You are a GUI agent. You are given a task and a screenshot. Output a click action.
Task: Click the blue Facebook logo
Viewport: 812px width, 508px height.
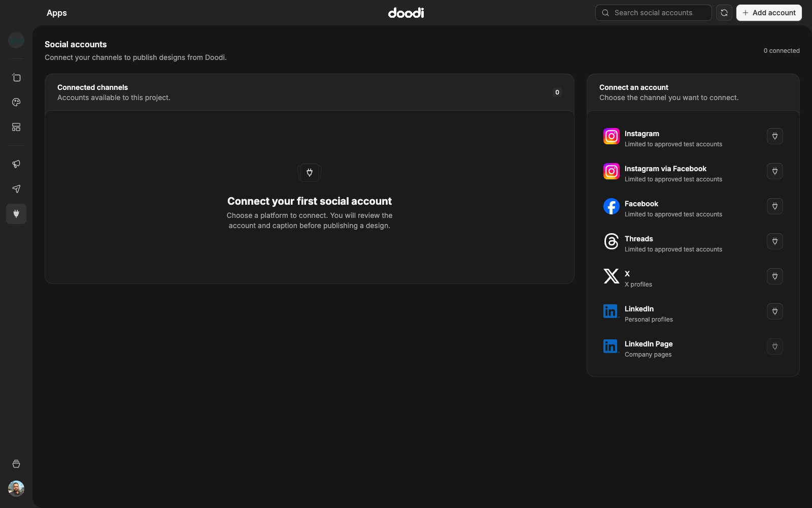612,206
